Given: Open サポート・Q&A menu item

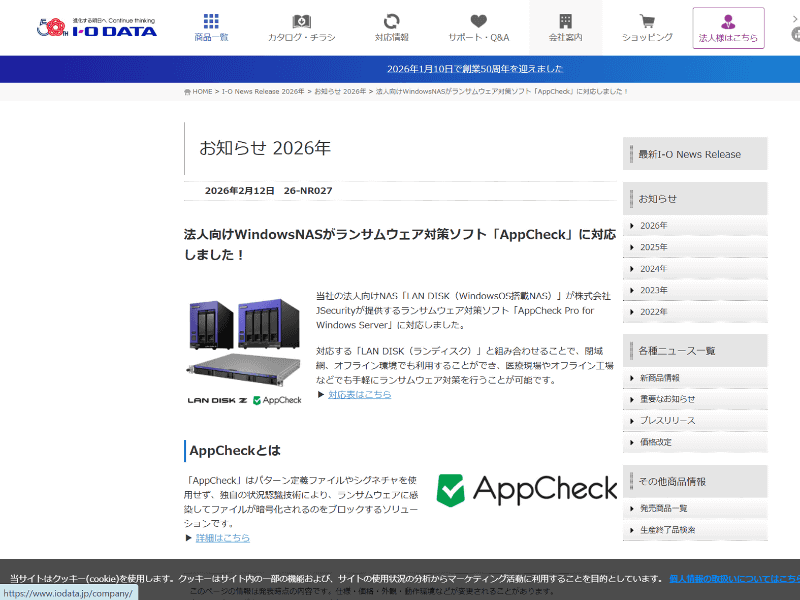Looking at the screenshot, I should click(x=479, y=28).
